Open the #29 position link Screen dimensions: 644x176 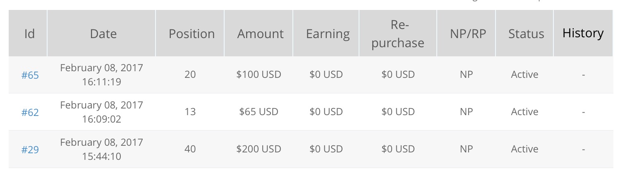point(30,150)
